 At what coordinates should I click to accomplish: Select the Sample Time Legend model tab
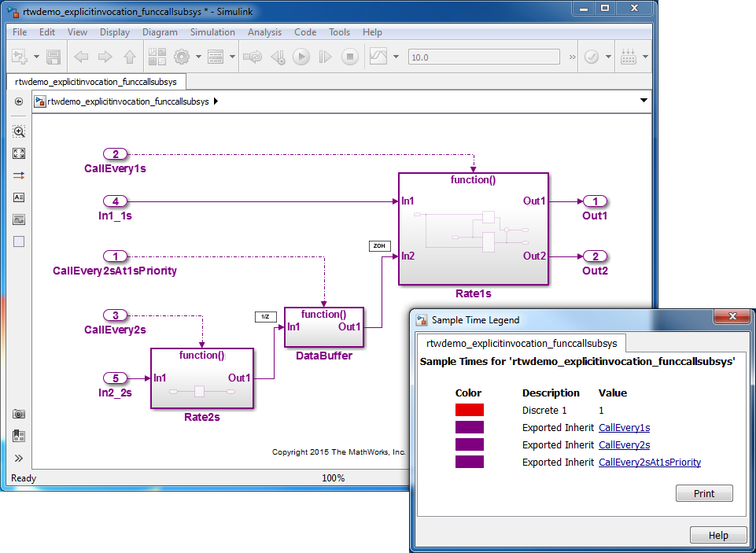[x=522, y=343]
